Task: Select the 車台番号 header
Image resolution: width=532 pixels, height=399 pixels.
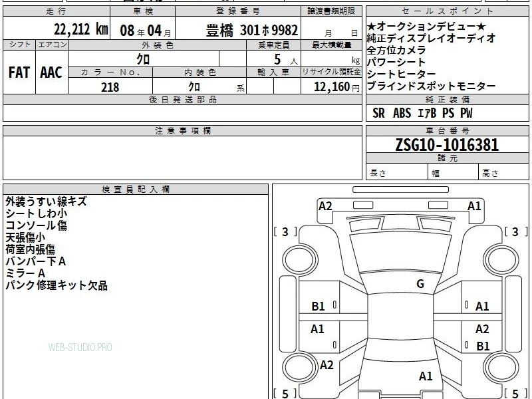Action: coord(447,130)
